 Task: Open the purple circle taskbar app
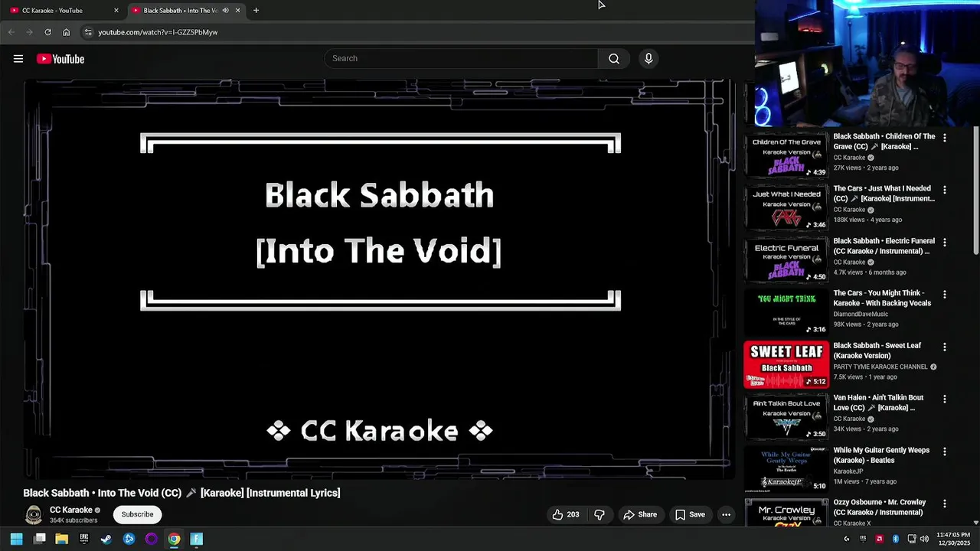point(152,539)
